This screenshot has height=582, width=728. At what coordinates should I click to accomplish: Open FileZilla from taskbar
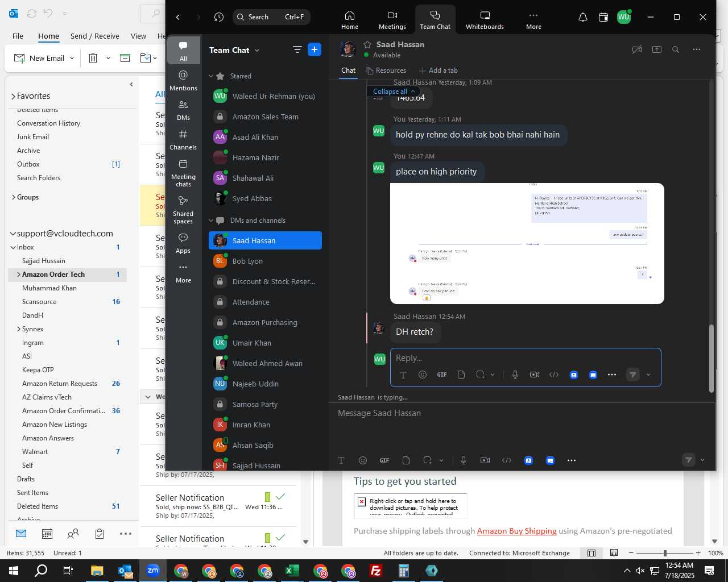pyautogui.click(x=376, y=571)
